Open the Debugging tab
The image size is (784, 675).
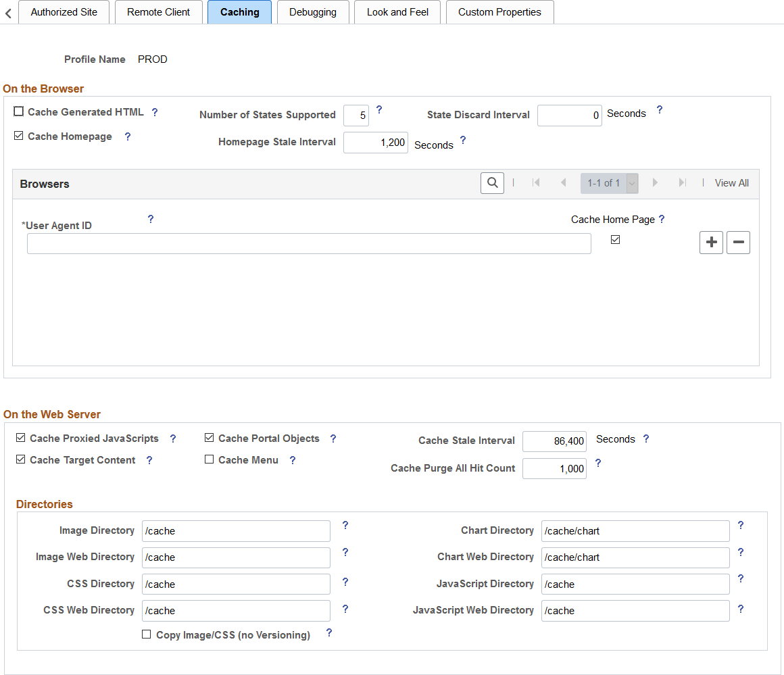coord(312,12)
